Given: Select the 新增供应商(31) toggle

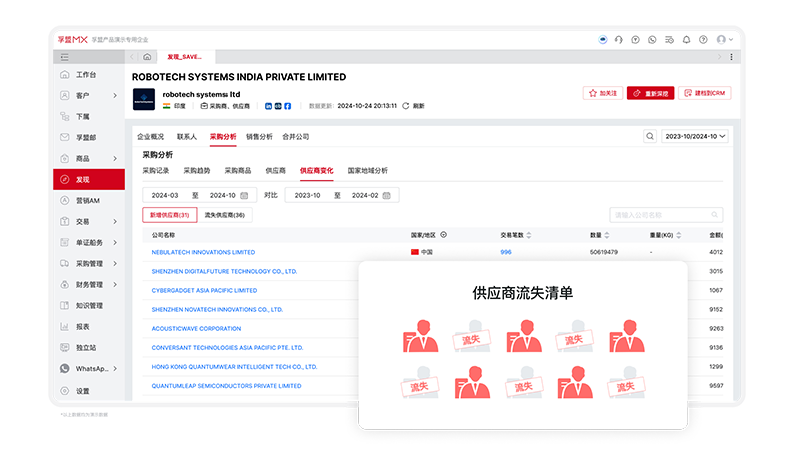Looking at the screenshot, I should [x=170, y=215].
